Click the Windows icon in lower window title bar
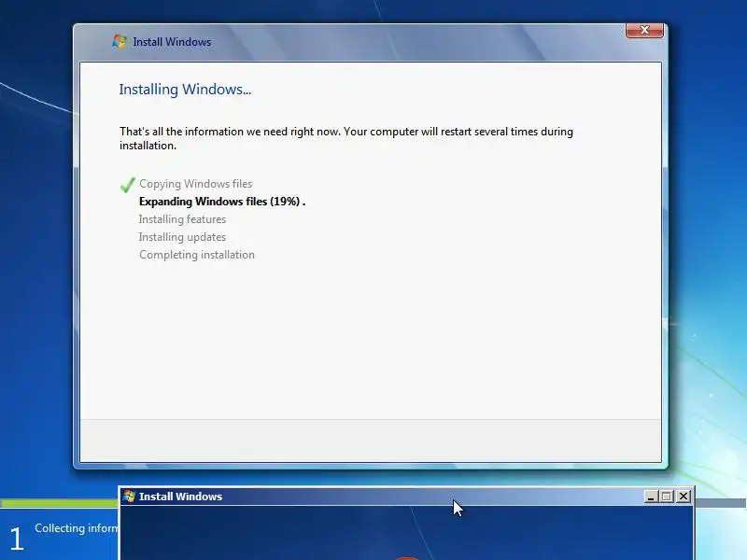Screen dimensions: 747x560 point(129,497)
